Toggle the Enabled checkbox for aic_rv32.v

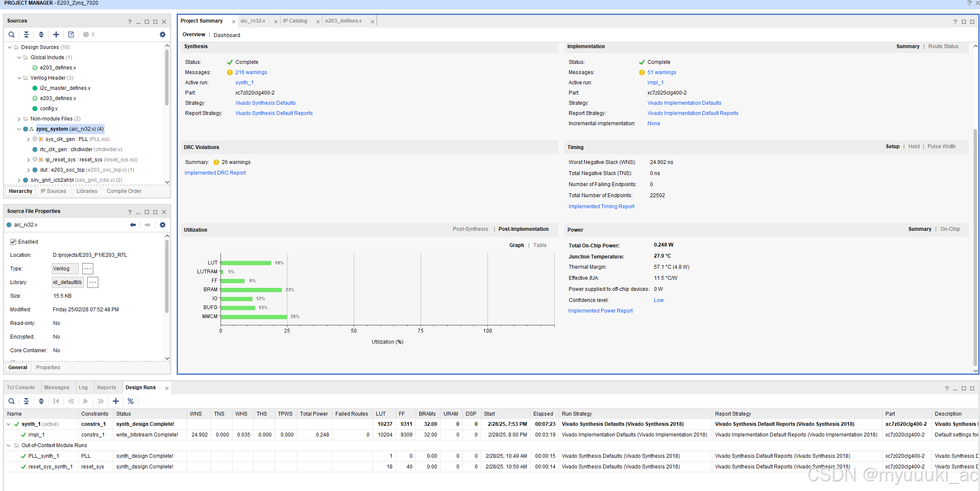tap(13, 242)
